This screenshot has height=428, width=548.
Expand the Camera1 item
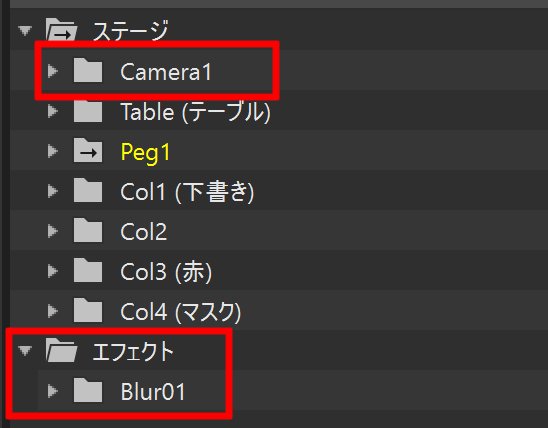[x=53, y=71]
